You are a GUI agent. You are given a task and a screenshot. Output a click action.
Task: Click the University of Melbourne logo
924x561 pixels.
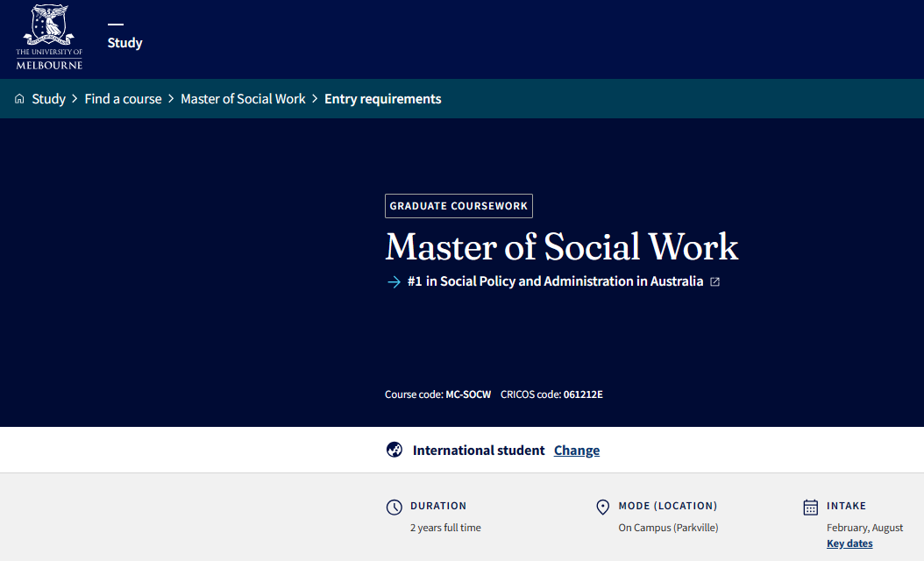click(49, 37)
